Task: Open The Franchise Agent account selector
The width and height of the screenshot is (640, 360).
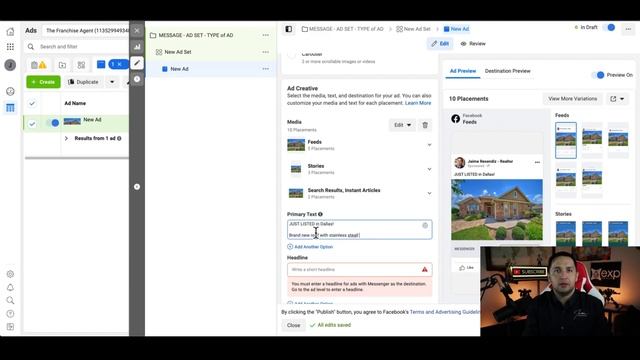Action: coord(85,31)
